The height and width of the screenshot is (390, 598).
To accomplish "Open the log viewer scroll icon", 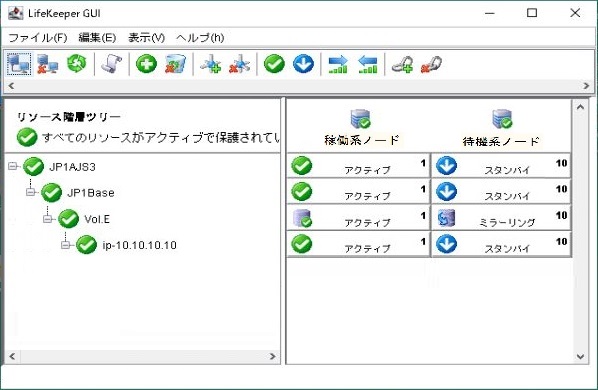I will click(x=111, y=64).
